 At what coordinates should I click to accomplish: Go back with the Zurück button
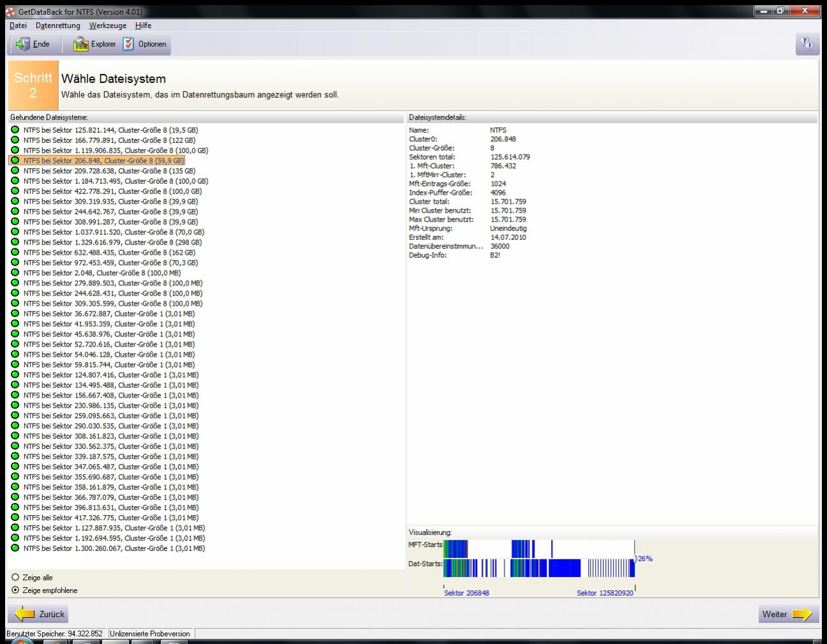pyautogui.click(x=38, y=614)
